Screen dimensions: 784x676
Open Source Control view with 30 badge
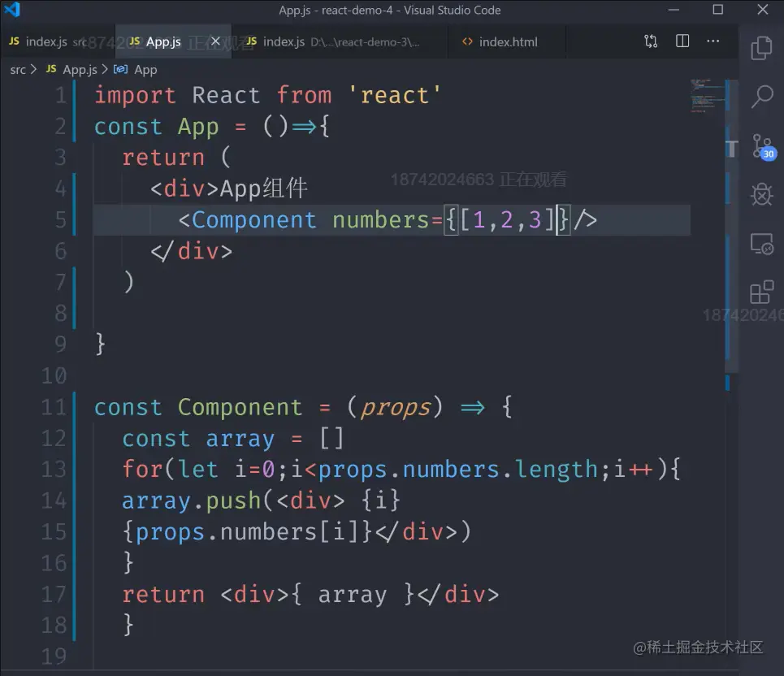pyautogui.click(x=763, y=147)
